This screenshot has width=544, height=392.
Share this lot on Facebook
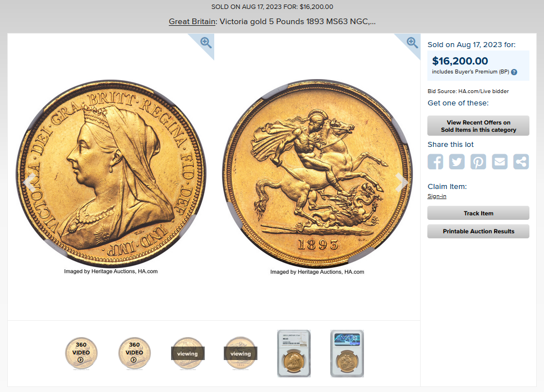point(435,162)
